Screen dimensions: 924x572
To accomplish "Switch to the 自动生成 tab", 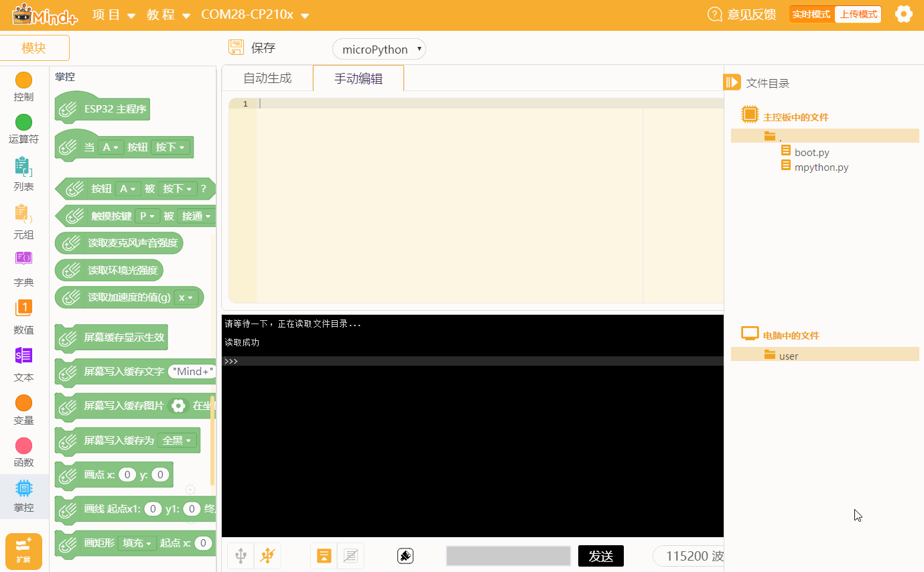I will [267, 78].
